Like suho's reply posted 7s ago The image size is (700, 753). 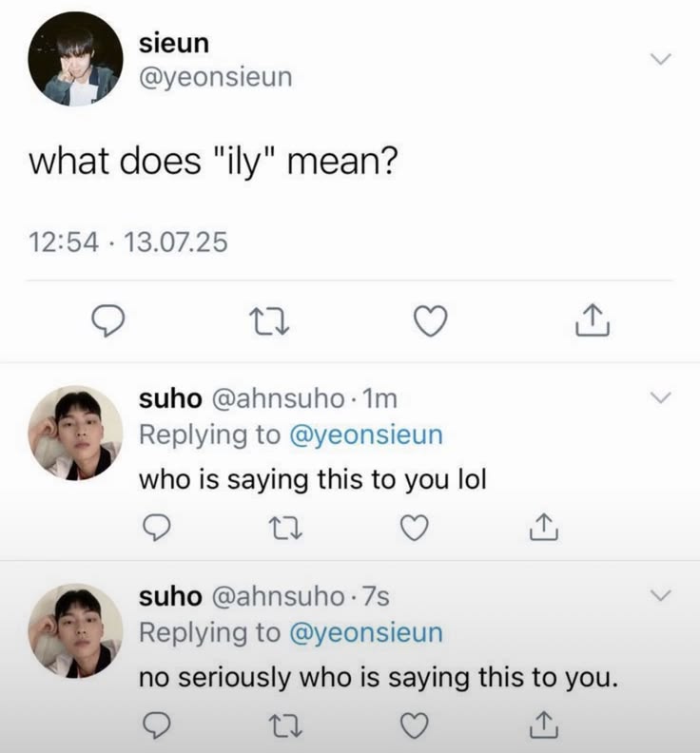[x=414, y=725]
